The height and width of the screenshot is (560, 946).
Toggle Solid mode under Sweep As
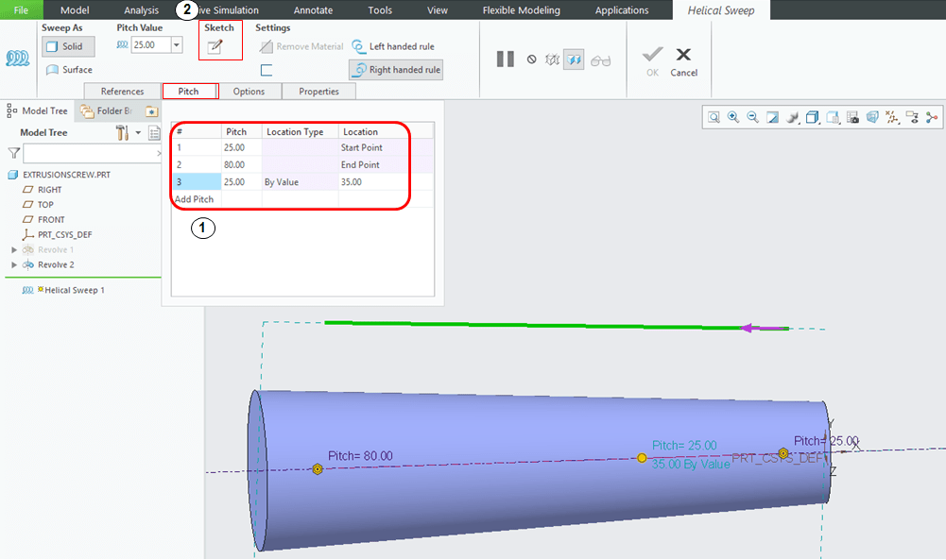coord(67,45)
